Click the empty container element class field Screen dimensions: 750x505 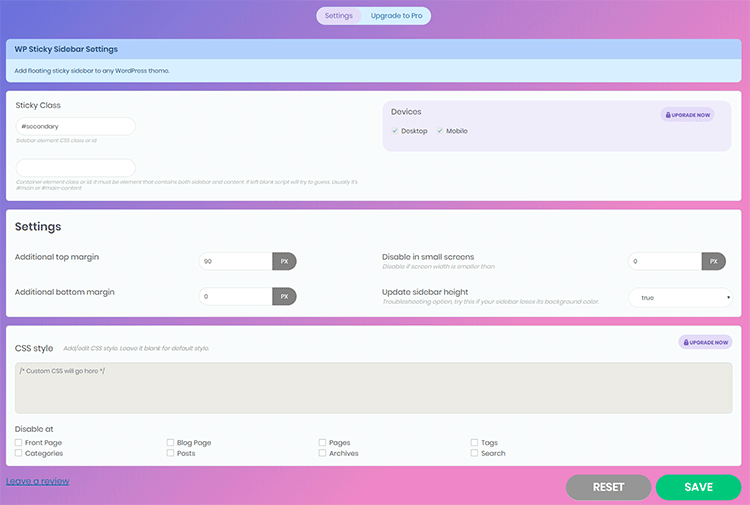click(x=76, y=168)
